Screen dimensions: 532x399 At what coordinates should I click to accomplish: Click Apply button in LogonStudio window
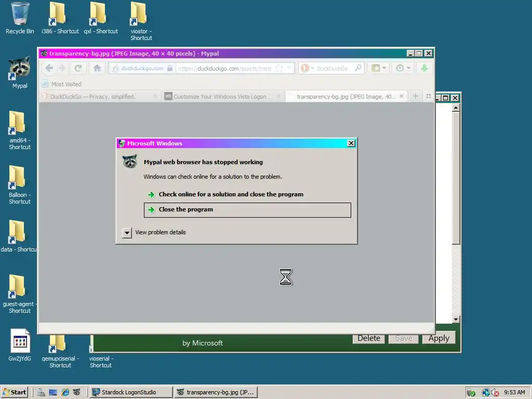(x=438, y=338)
